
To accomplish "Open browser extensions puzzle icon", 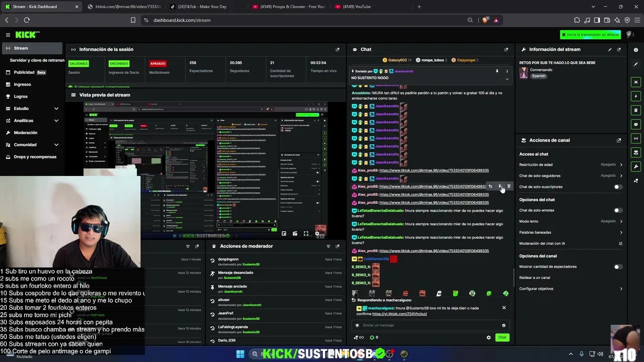I will pyautogui.click(x=577, y=20).
